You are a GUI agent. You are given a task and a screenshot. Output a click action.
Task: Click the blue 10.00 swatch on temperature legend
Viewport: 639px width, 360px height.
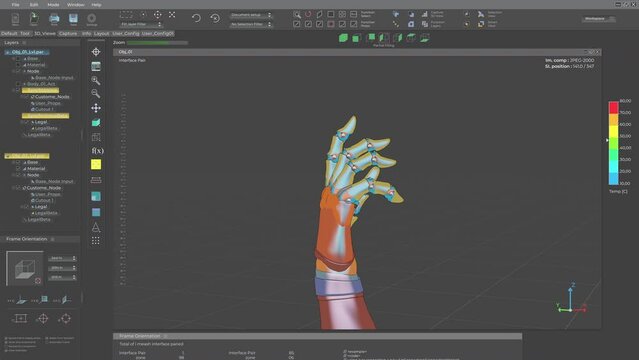click(x=613, y=179)
